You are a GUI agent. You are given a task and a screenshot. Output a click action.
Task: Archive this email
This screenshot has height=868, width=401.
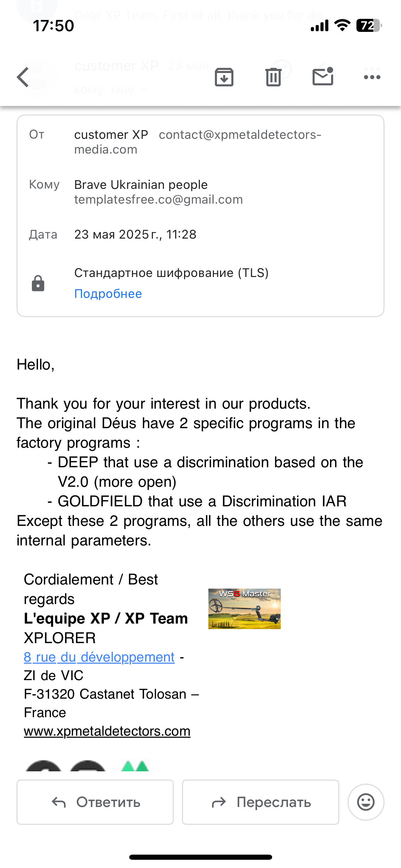pyautogui.click(x=224, y=77)
